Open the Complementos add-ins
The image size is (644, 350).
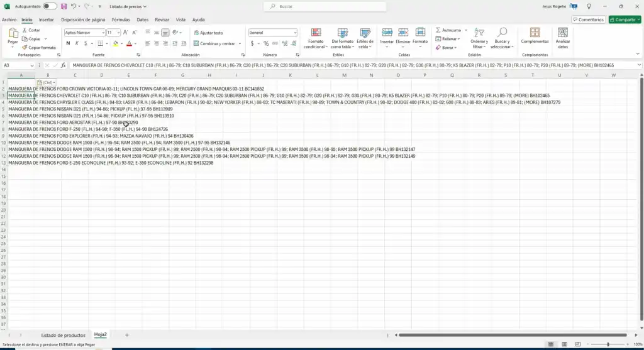(535, 36)
